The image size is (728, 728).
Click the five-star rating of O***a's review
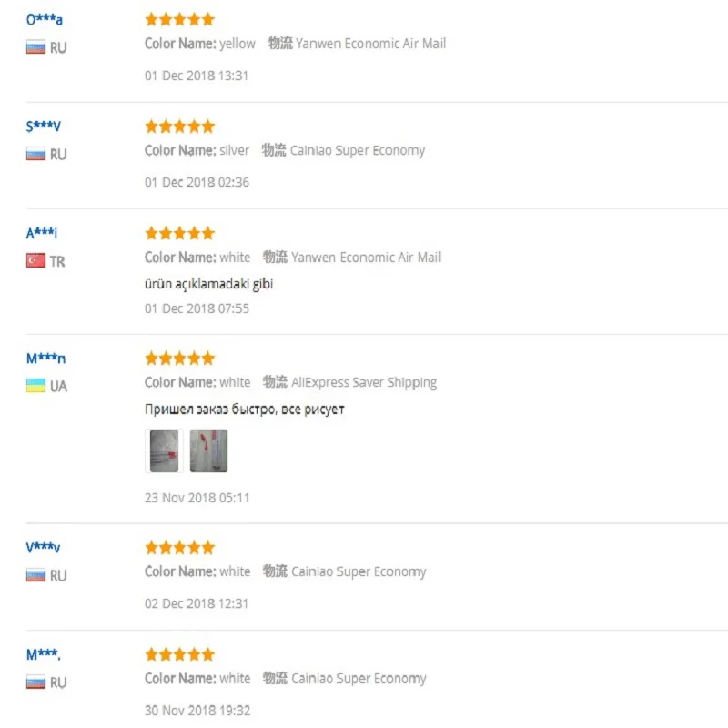pyautogui.click(x=179, y=19)
